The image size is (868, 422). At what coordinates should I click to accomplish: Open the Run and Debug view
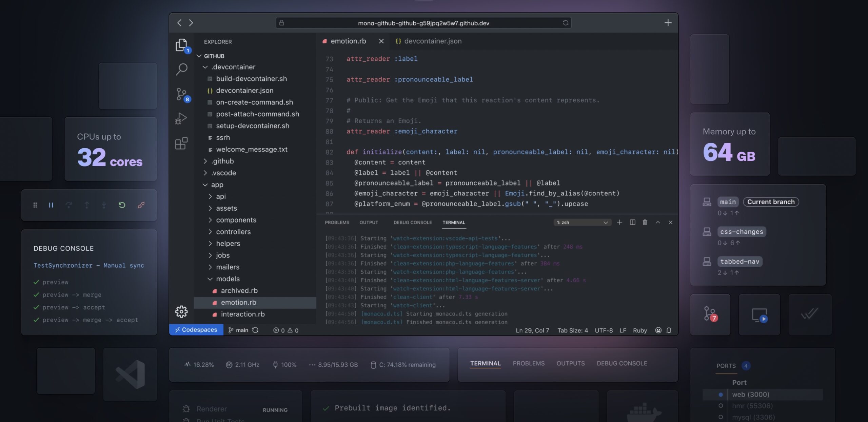[x=181, y=118]
